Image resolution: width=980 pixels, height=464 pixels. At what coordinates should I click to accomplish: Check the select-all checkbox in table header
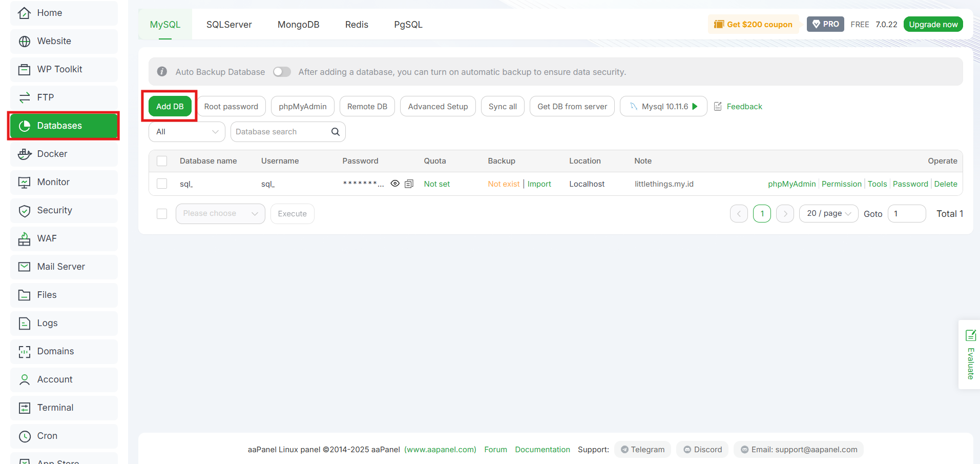point(162,161)
